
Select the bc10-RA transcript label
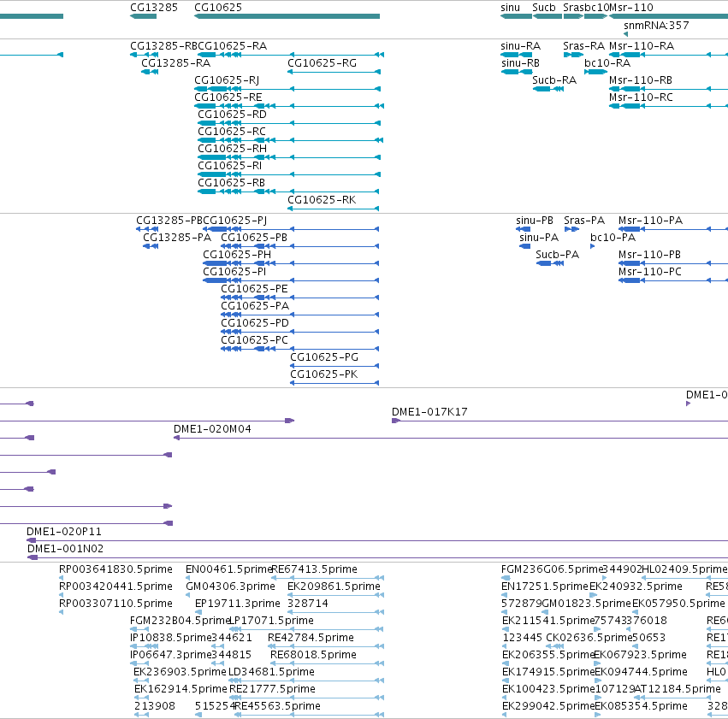607,63
